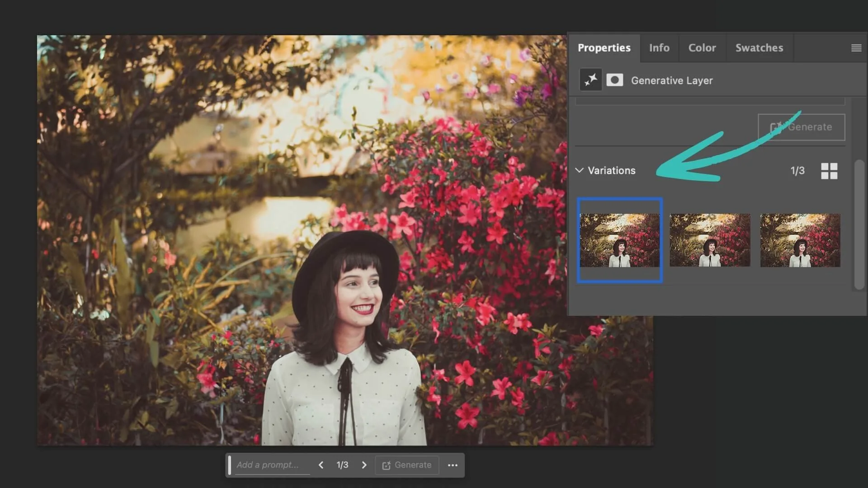Select the third variation thumbnail
The width and height of the screenshot is (868, 488).
click(800, 240)
